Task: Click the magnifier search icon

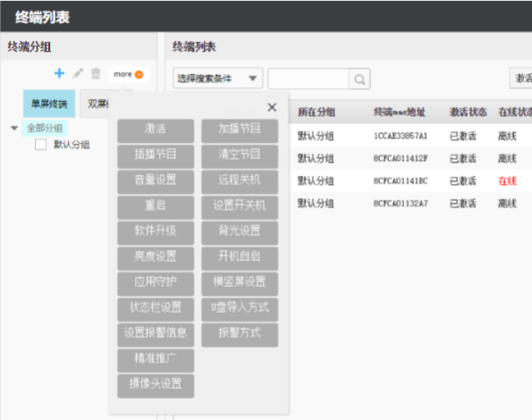Action: coord(359,80)
